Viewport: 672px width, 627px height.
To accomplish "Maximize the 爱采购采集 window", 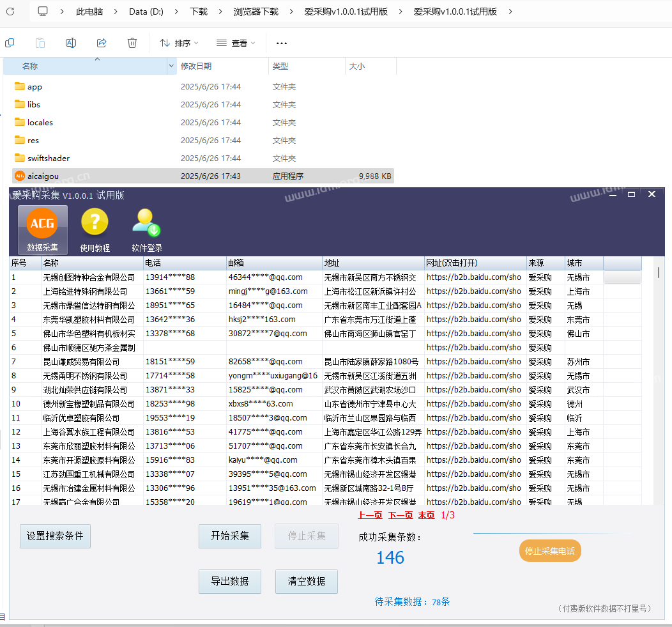I will pos(631,194).
